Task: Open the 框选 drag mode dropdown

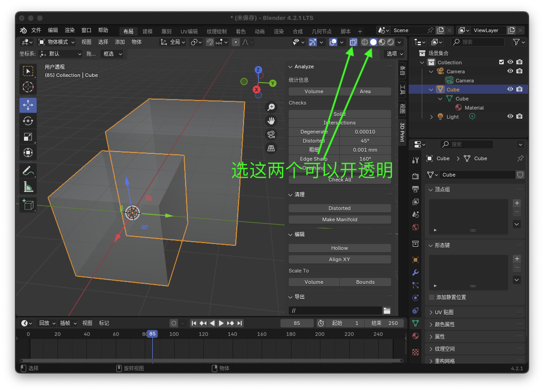Action: (111, 54)
